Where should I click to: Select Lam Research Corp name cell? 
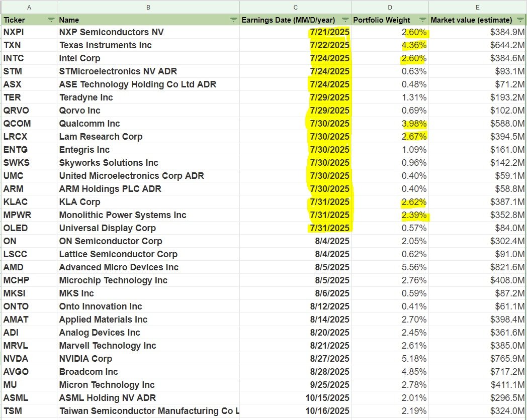pos(148,137)
